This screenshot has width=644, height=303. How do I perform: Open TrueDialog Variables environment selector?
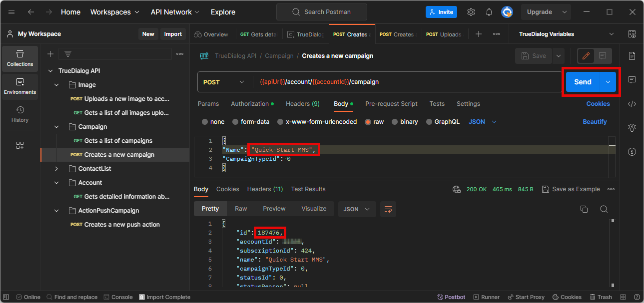coord(566,34)
